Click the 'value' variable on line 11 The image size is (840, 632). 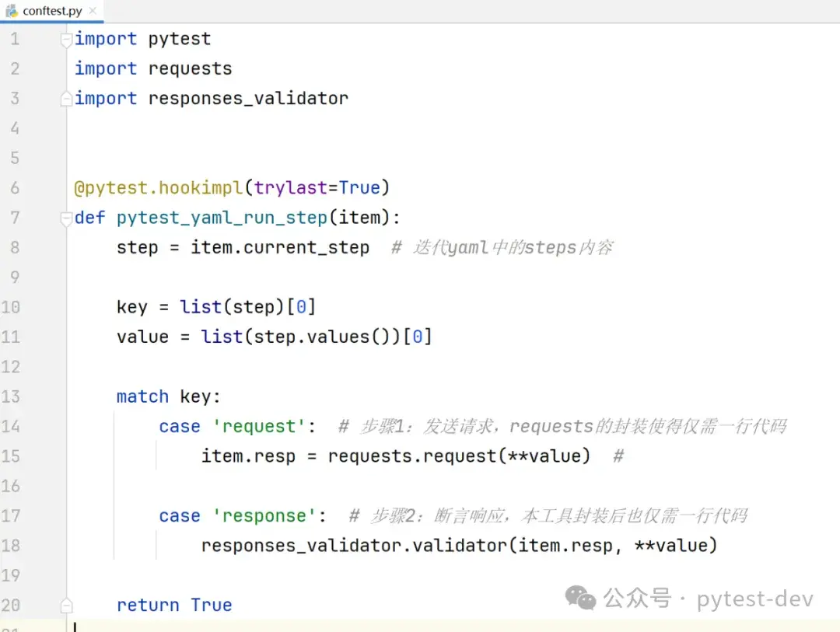tap(142, 337)
